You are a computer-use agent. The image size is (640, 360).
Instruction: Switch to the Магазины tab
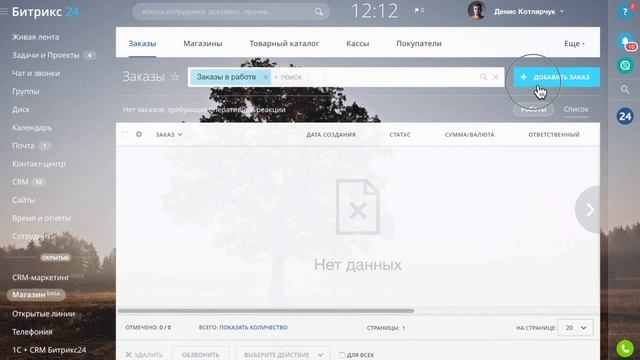pos(202,43)
